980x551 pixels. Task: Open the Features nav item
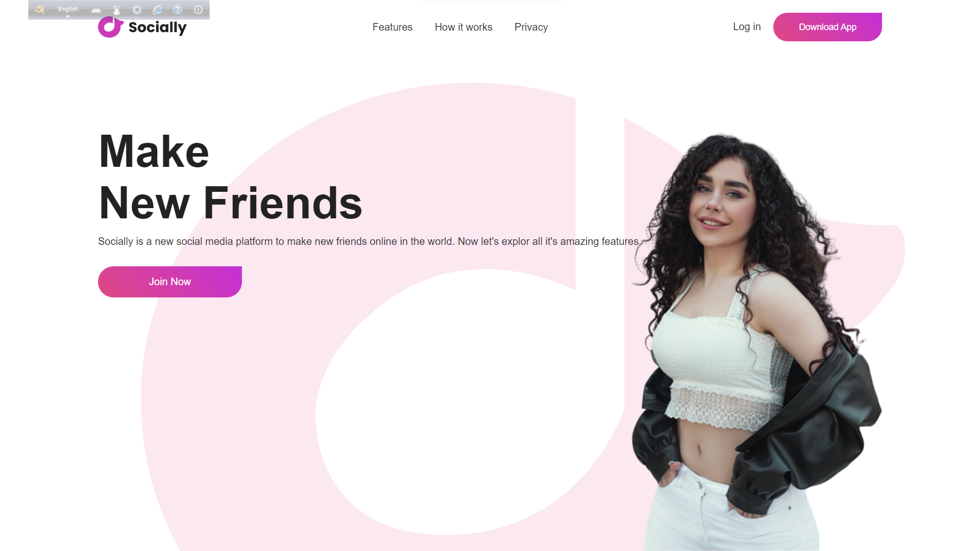392,27
